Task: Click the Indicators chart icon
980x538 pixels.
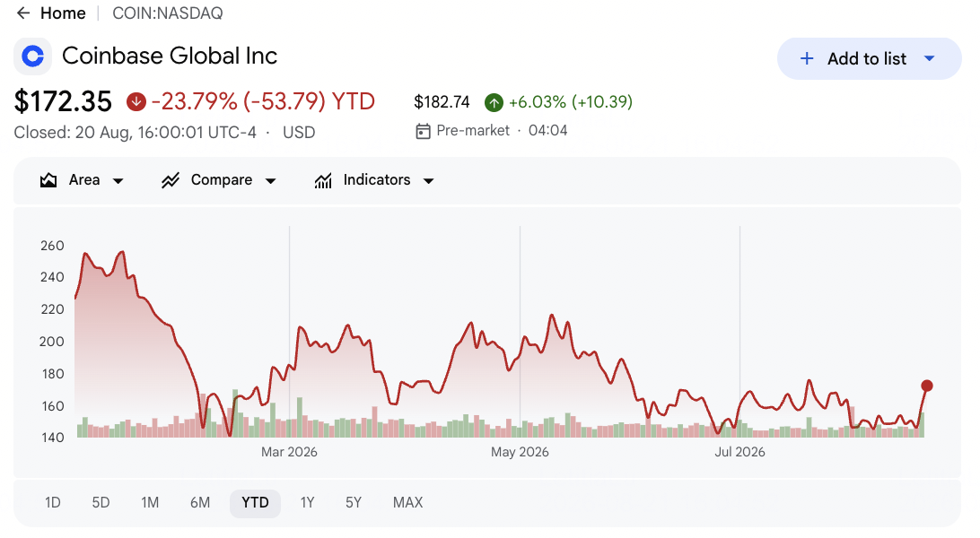Action: pyautogui.click(x=323, y=180)
